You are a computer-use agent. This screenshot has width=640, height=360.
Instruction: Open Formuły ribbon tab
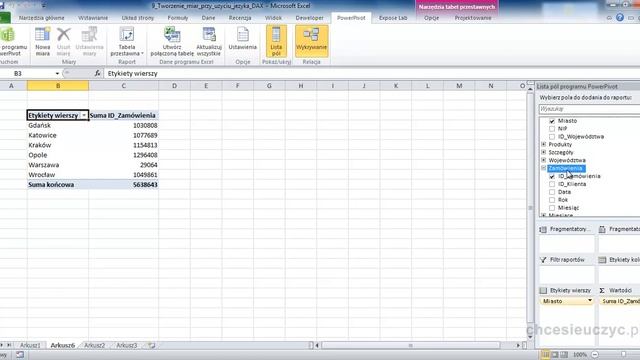coord(178,18)
